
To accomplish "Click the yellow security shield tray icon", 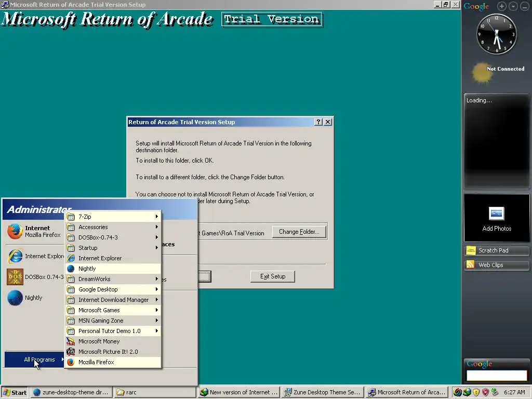I will click(x=476, y=392).
